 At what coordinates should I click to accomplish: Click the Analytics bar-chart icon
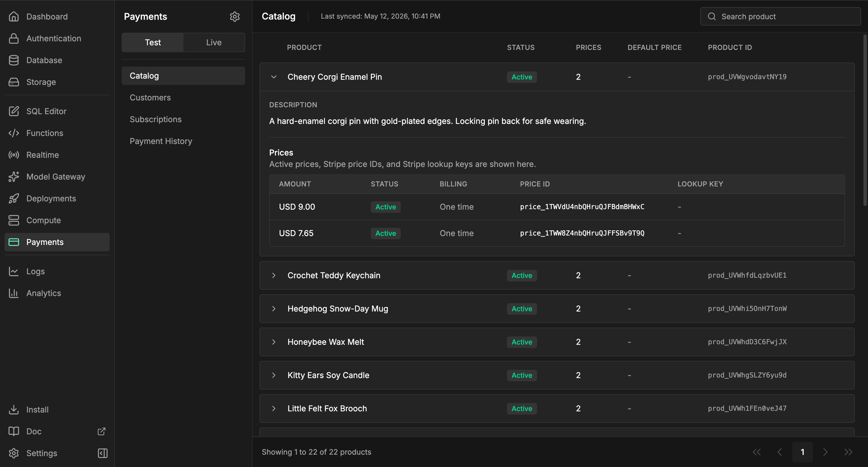[x=14, y=293]
